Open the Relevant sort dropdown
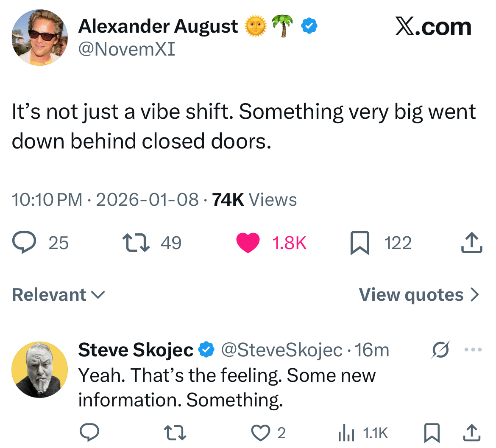The image size is (496, 448). coord(59,295)
